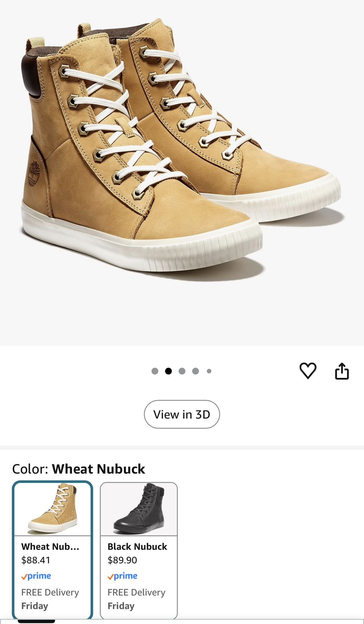The image size is (364, 624).
Task: Tap the wheat boot swatch thumbnail
Action: tap(53, 509)
